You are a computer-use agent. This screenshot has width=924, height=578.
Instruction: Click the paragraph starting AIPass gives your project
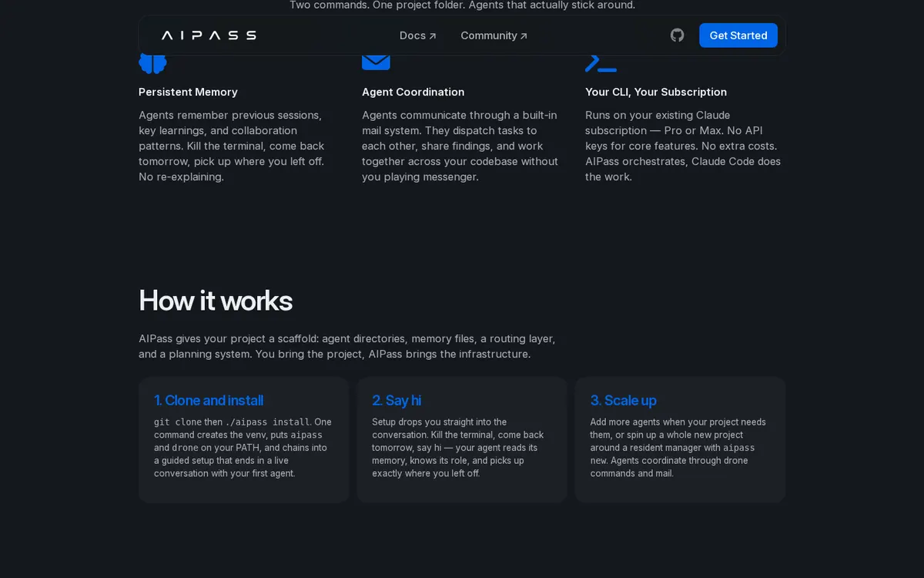pos(346,346)
